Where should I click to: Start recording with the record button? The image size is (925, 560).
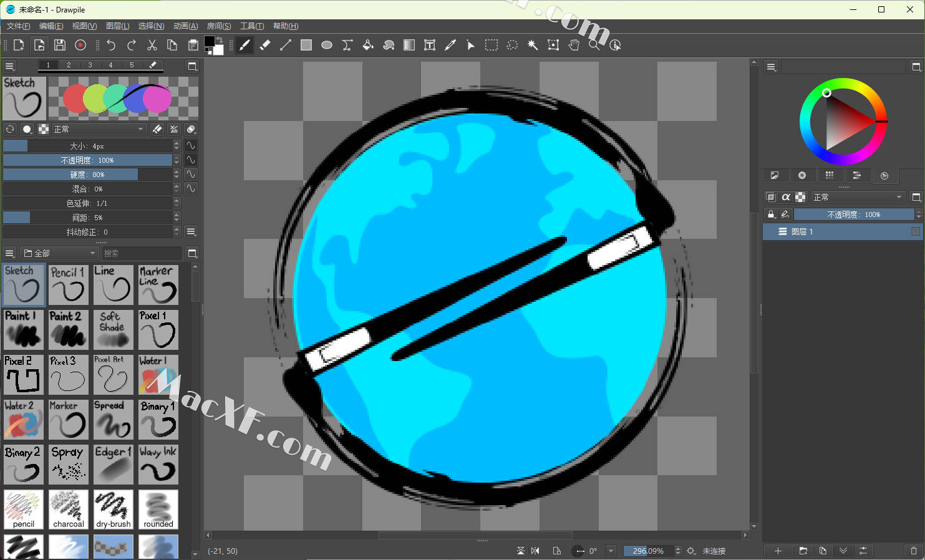[x=80, y=45]
